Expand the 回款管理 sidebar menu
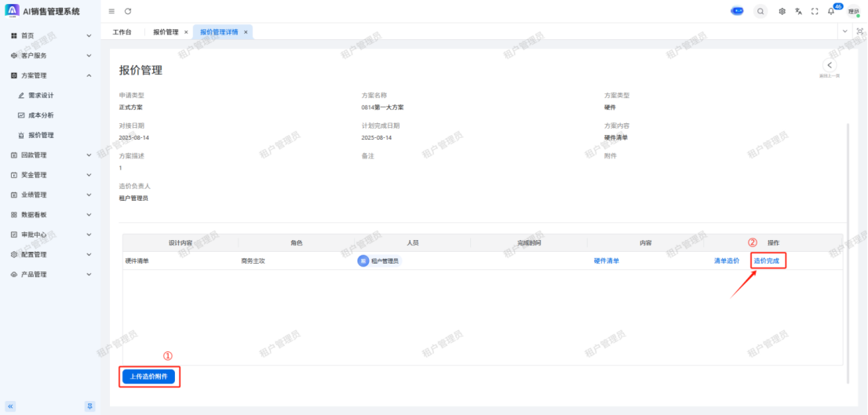Screen dimensions: 868x415 [x=89, y=155]
